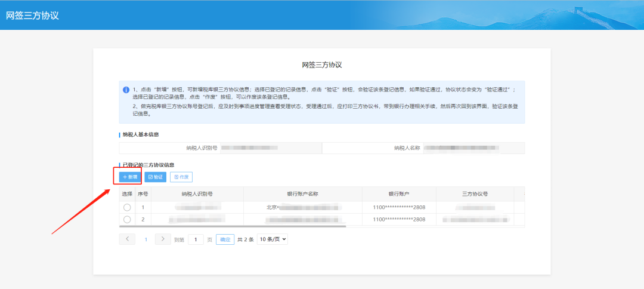
Task: Select the radio button for row 1
Action: pos(127,207)
